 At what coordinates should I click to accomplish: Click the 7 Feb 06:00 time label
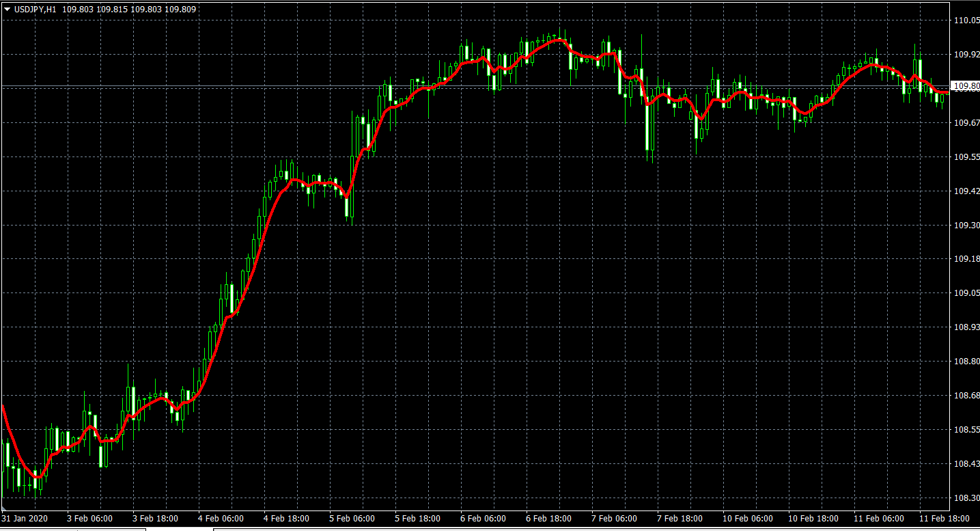pyautogui.click(x=614, y=519)
